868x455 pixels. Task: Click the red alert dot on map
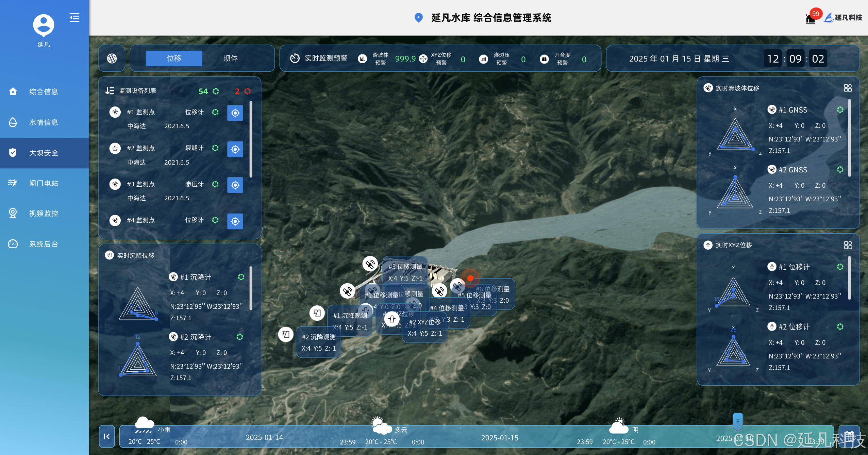coord(470,278)
